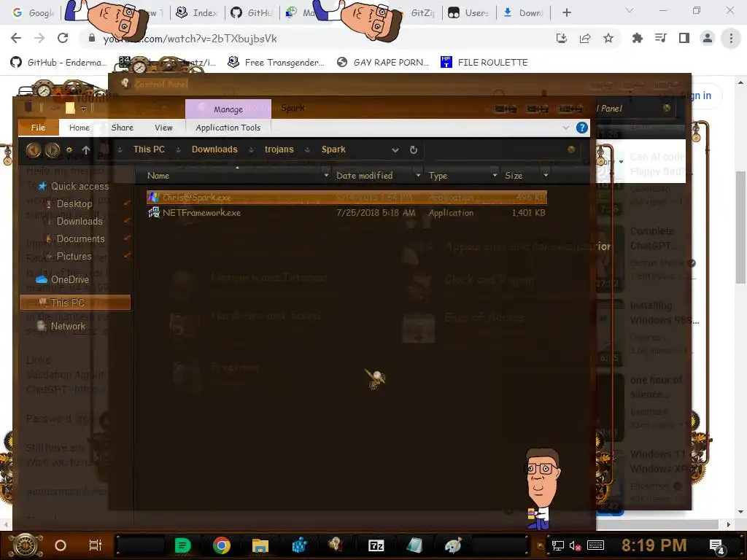Click the network tray icon
Viewport: 747px width, 560px height.
[558, 545]
